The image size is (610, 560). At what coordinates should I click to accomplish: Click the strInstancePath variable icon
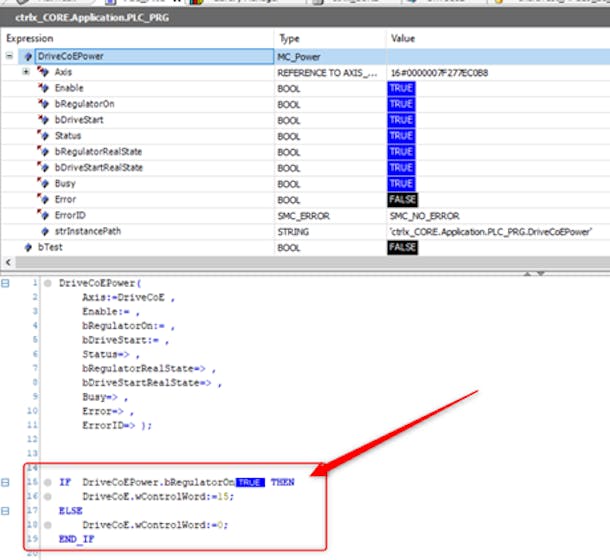coord(45,232)
